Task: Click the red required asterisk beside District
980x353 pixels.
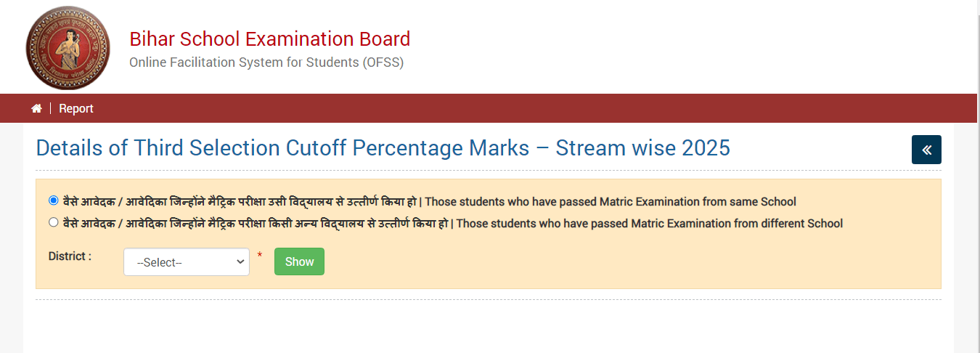Action: pyautogui.click(x=260, y=256)
